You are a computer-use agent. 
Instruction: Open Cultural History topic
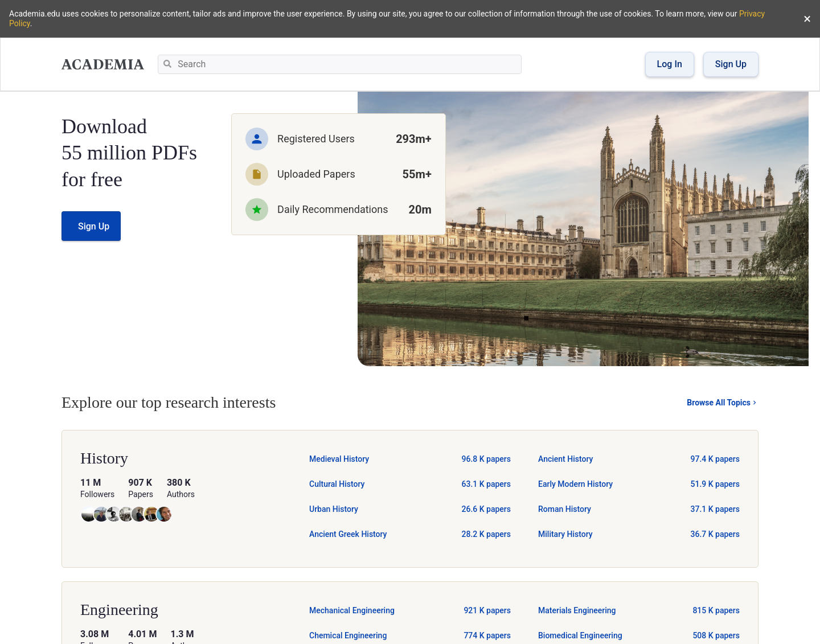pos(337,484)
